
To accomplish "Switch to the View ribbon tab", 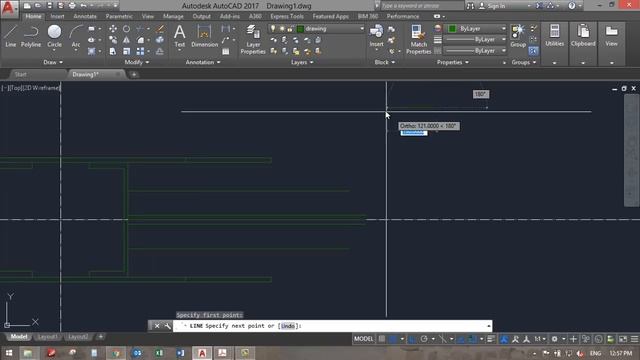I will point(148,16).
